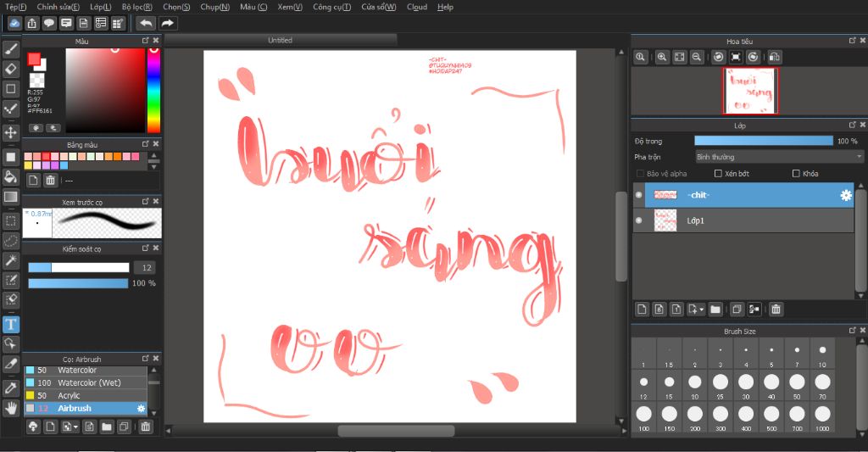Viewport: 868px width, 452px height.
Task: Detach the Lớp layer panel
Action: click(x=853, y=125)
